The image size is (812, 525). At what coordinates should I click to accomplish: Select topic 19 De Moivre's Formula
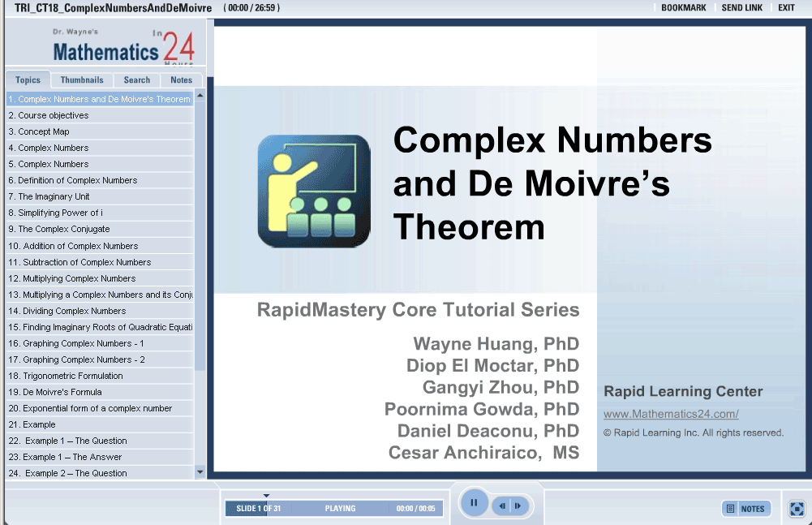100,392
